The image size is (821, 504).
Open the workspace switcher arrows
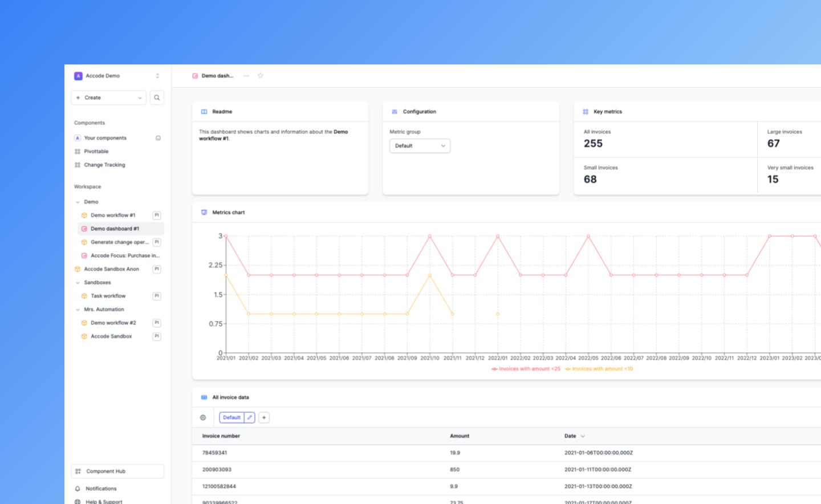click(157, 76)
